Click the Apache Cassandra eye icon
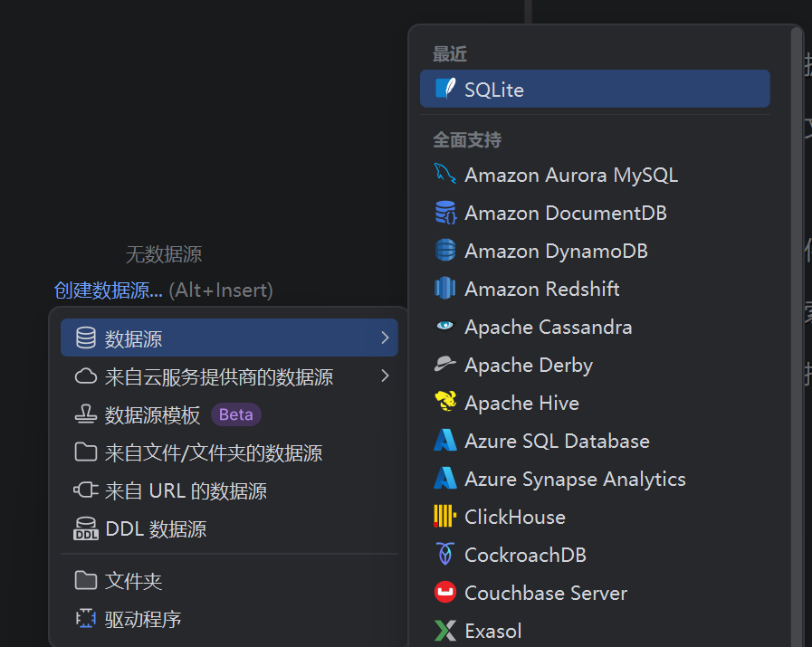Image resolution: width=812 pixels, height=647 pixels. pyautogui.click(x=445, y=326)
